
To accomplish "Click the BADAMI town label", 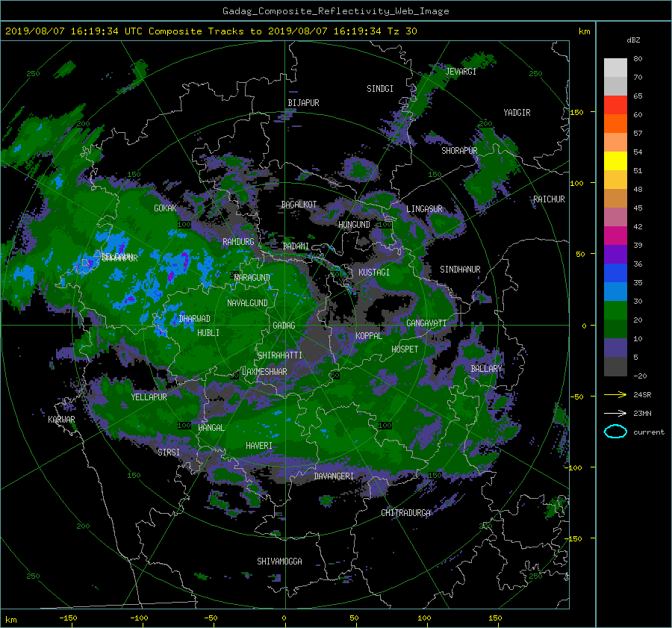I will [296, 246].
